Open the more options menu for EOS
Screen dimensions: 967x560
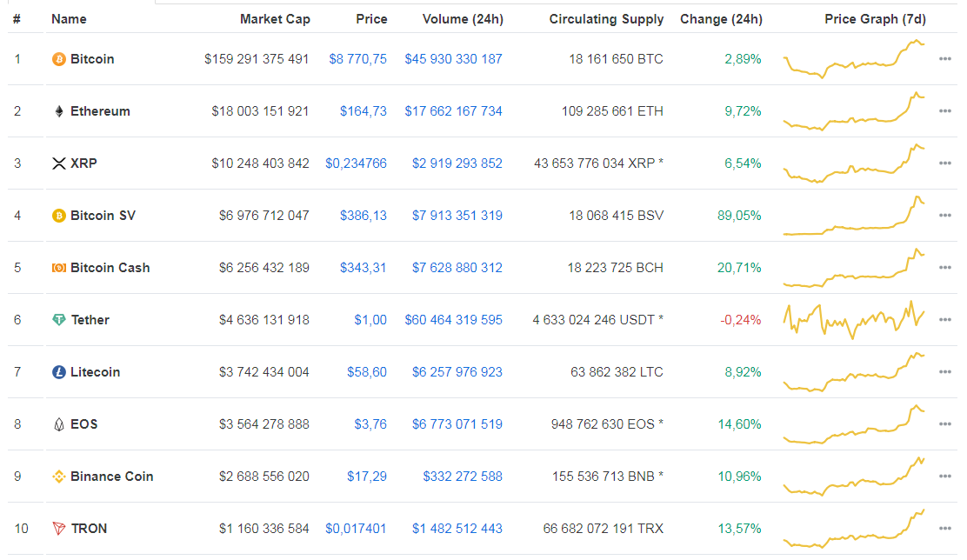click(x=944, y=424)
